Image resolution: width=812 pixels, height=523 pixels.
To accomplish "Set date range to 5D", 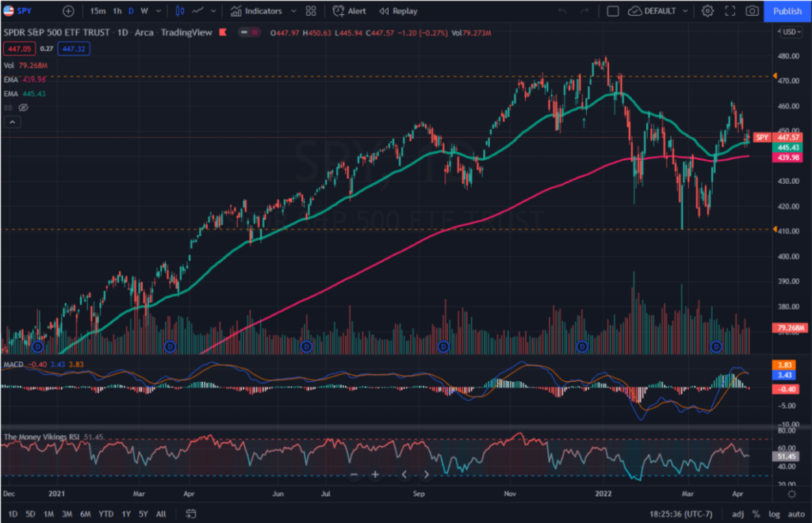I will pyautogui.click(x=31, y=513).
